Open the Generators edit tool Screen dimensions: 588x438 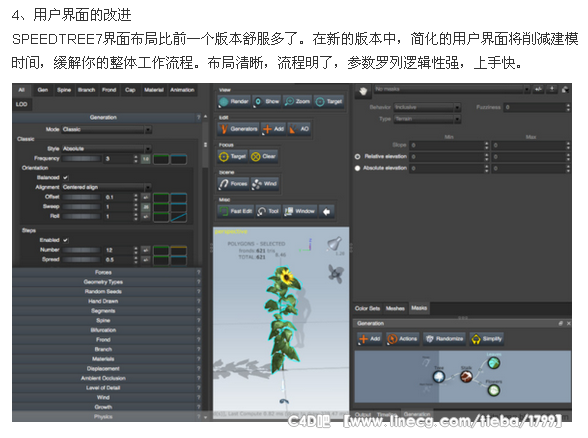238,129
